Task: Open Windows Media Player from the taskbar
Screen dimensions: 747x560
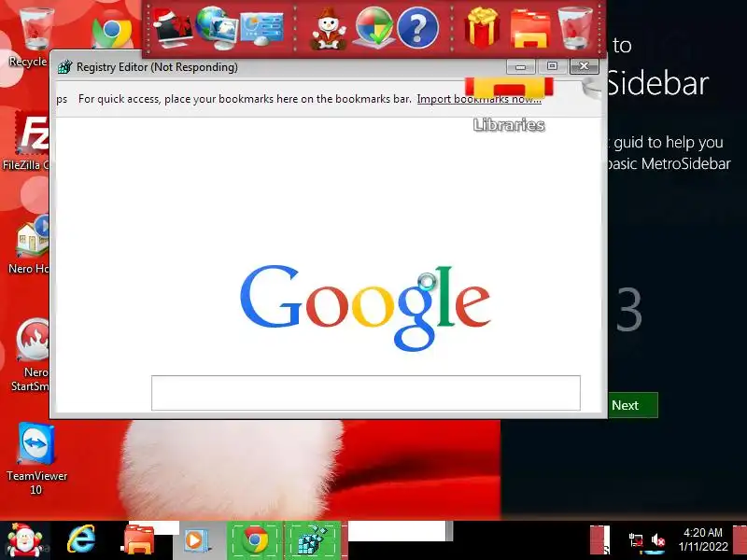Action: click(196, 541)
